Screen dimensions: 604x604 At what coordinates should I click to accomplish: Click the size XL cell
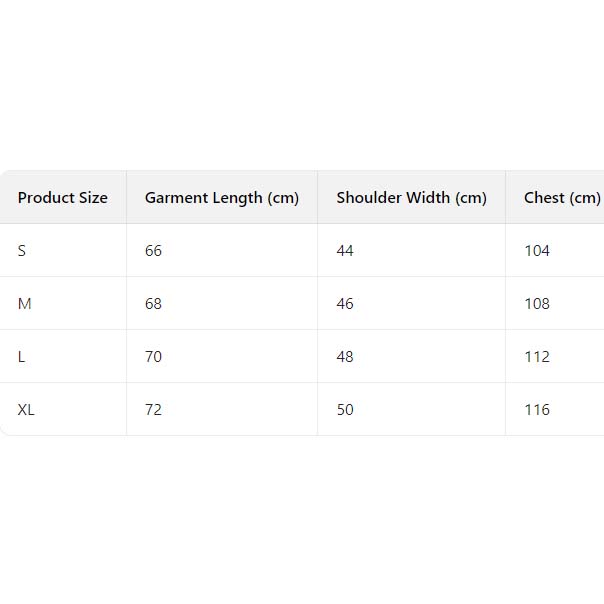pyautogui.click(x=26, y=410)
